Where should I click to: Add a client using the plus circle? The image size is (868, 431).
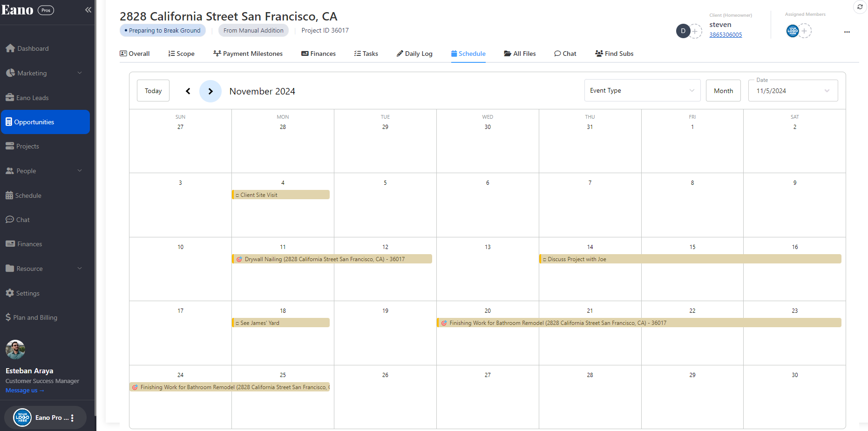click(x=695, y=31)
